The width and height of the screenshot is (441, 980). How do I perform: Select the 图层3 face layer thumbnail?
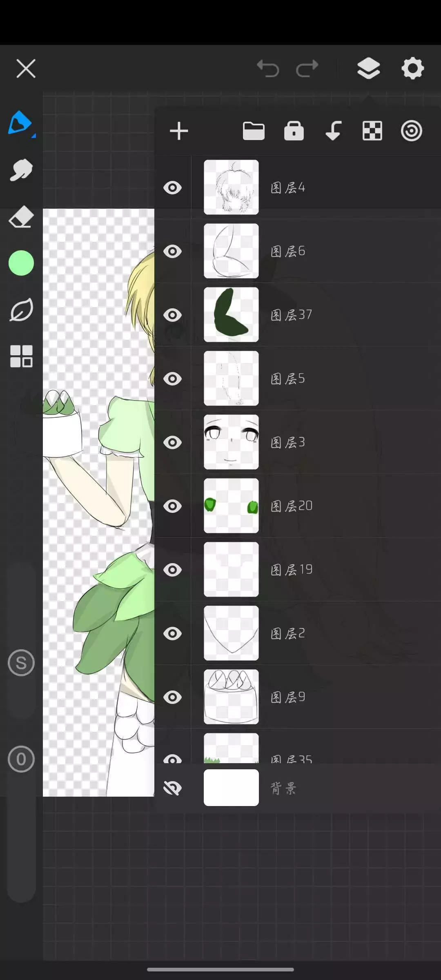click(231, 442)
